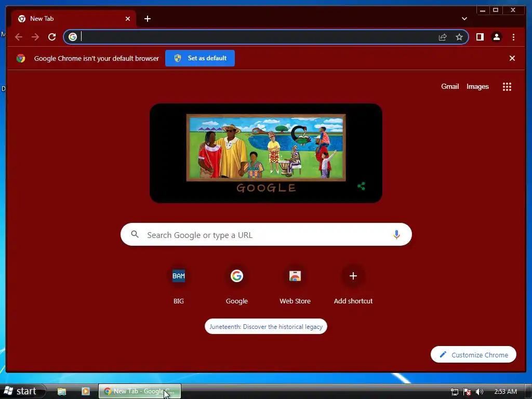Dismiss the default browser infobar

[512, 58]
